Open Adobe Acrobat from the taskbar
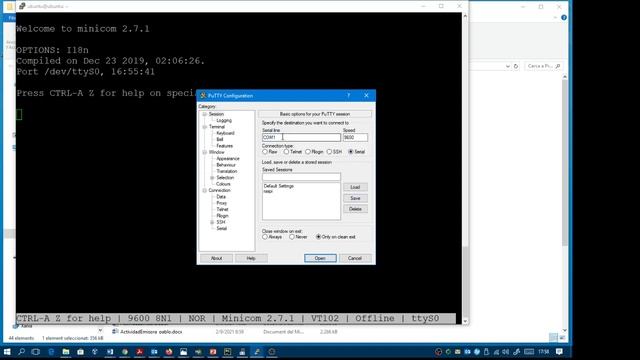Image resolution: width=640 pixels, height=360 pixels. [140, 351]
